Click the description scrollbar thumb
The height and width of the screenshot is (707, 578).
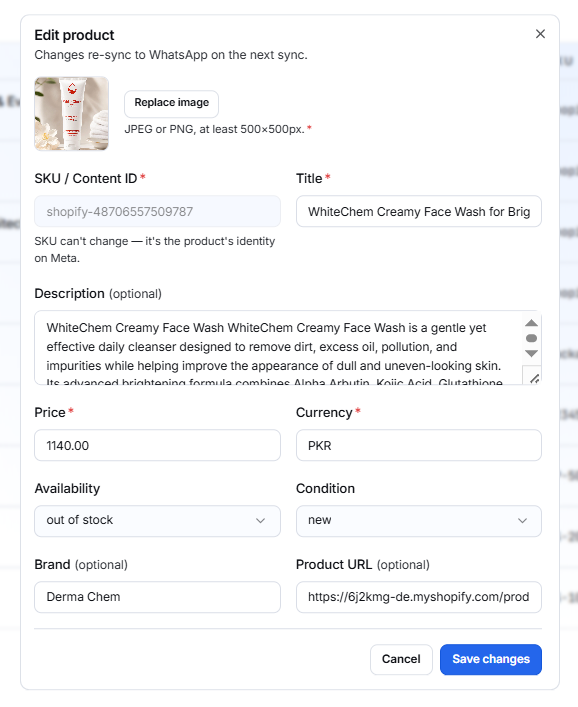click(x=532, y=338)
